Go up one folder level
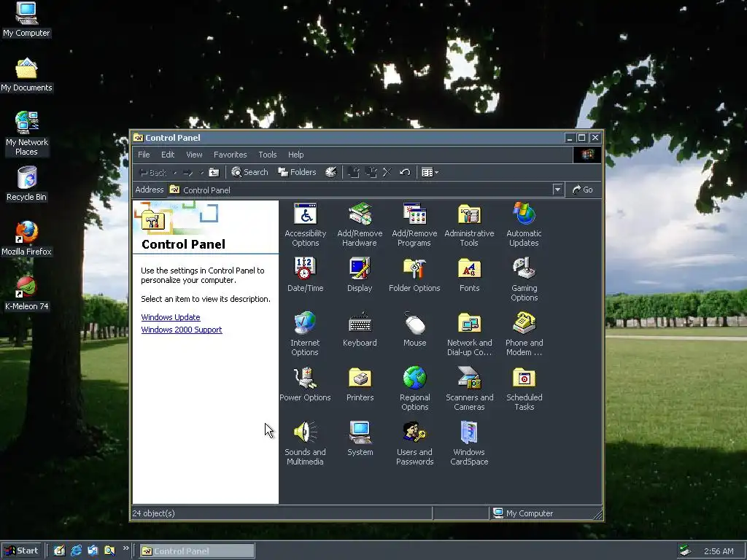 214,172
